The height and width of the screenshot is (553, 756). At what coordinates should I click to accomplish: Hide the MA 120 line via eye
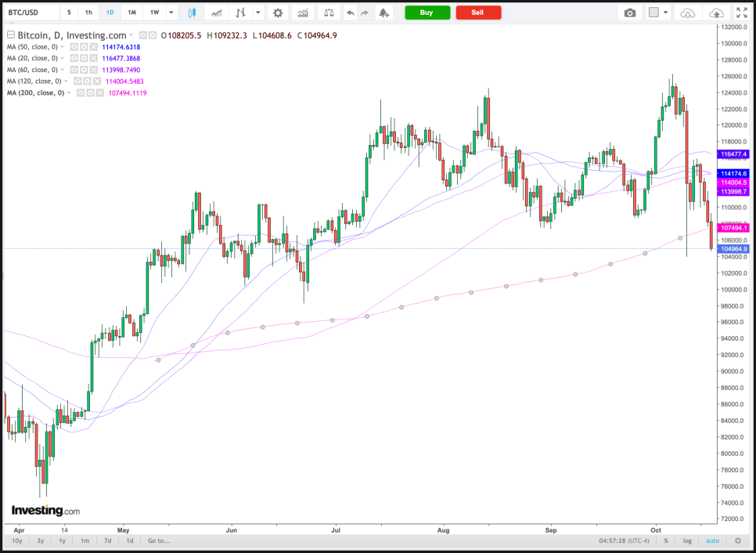point(77,81)
